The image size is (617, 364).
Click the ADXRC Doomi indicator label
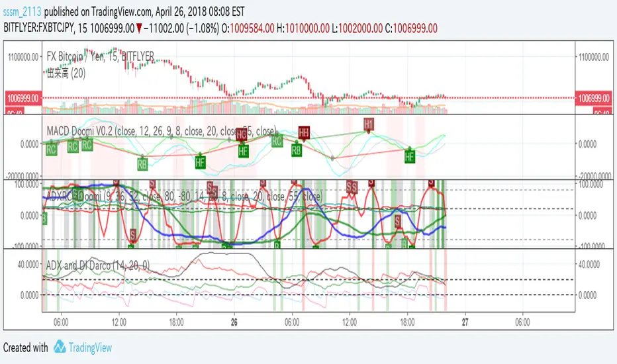point(184,196)
